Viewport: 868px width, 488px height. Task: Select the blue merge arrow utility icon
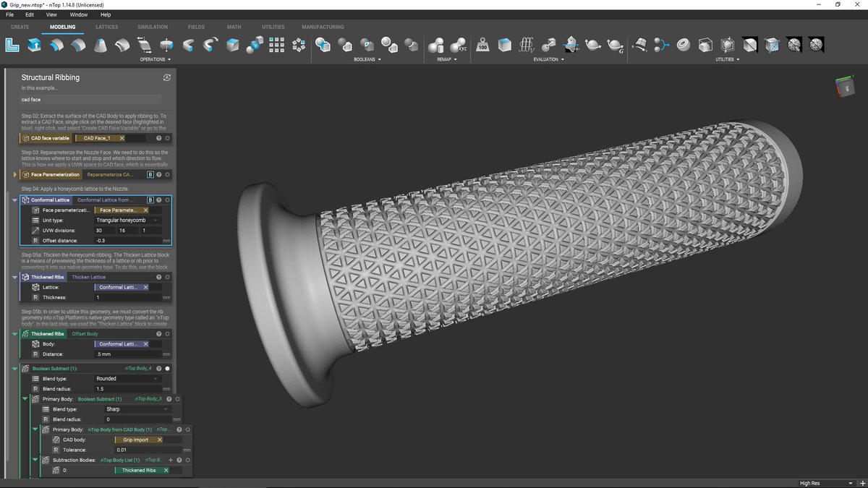(x=662, y=46)
